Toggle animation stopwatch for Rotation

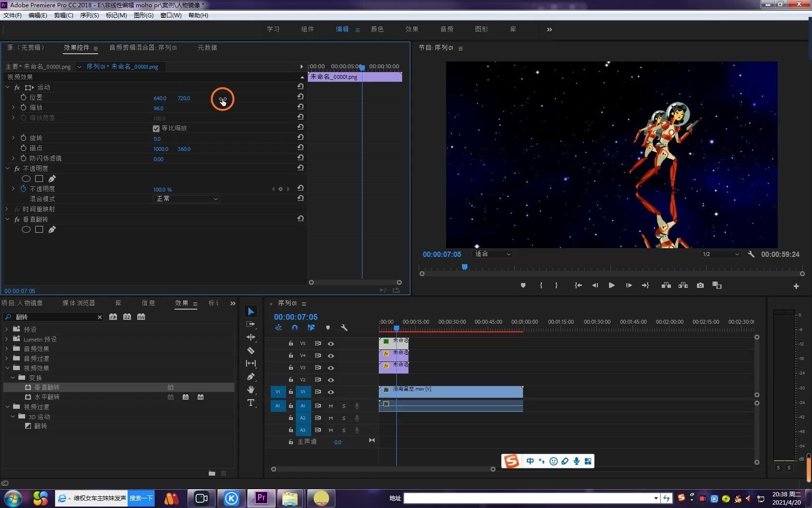[x=23, y=138]
